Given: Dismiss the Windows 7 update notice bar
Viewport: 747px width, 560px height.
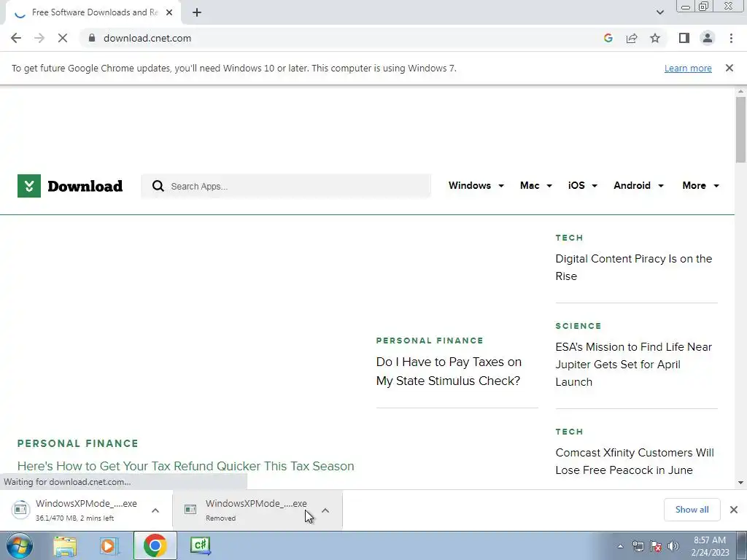Looking at the screenshot, I should pos(729,68).
